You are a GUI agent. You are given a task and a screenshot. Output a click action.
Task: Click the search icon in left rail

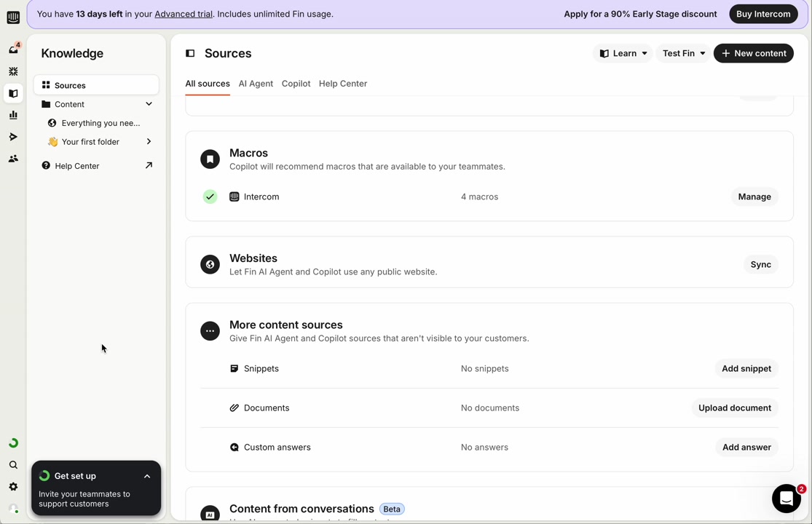click(13, 465)
